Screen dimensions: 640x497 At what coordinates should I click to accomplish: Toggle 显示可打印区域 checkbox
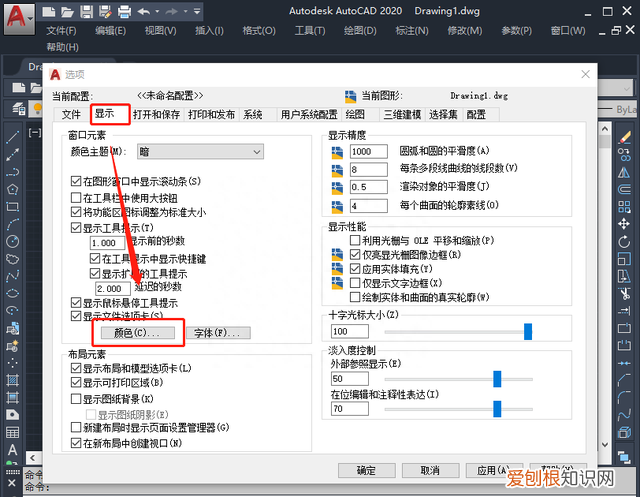click(76, 382)
